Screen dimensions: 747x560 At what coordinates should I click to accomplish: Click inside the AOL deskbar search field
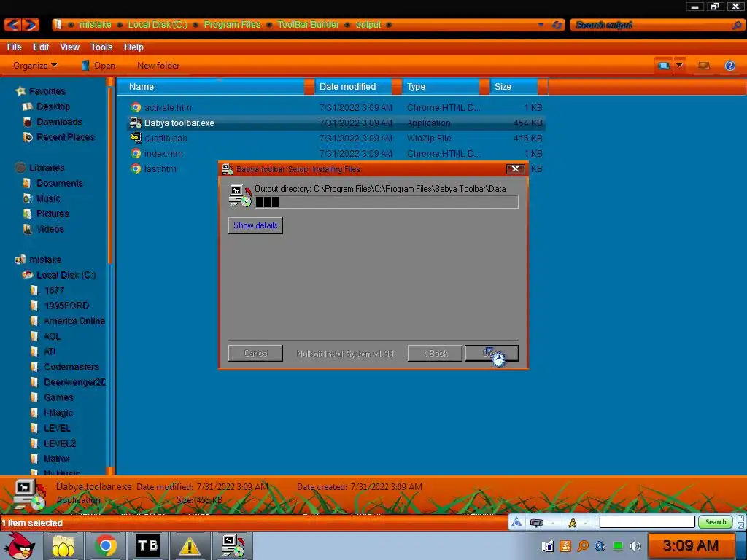(x=647, y=522)
